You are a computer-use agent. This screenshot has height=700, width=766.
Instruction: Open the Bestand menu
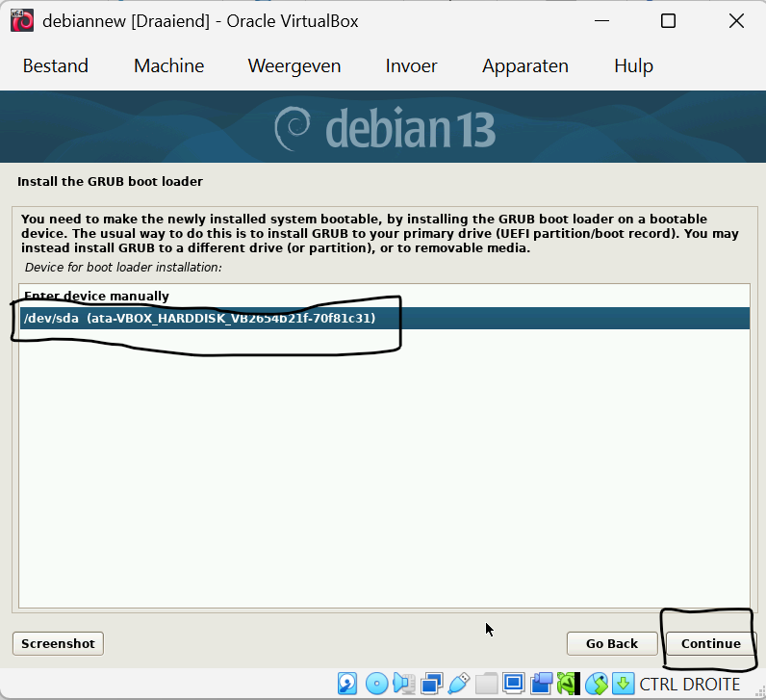point(56,65)
